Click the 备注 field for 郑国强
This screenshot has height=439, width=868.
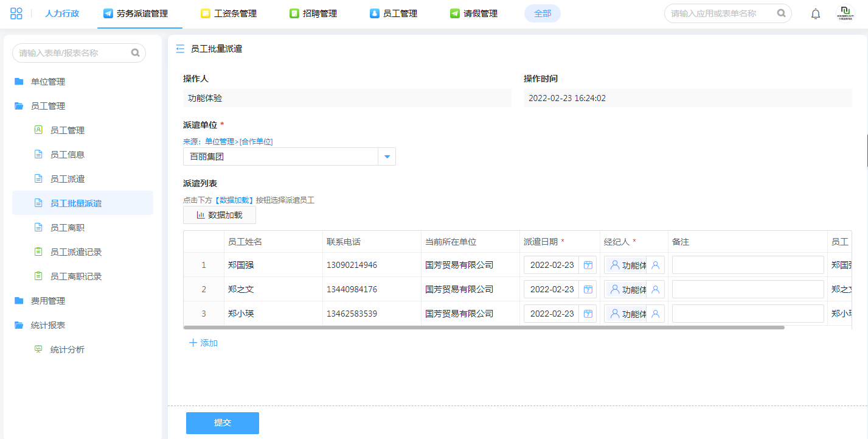pyautogui.click(x=748, y=265)
